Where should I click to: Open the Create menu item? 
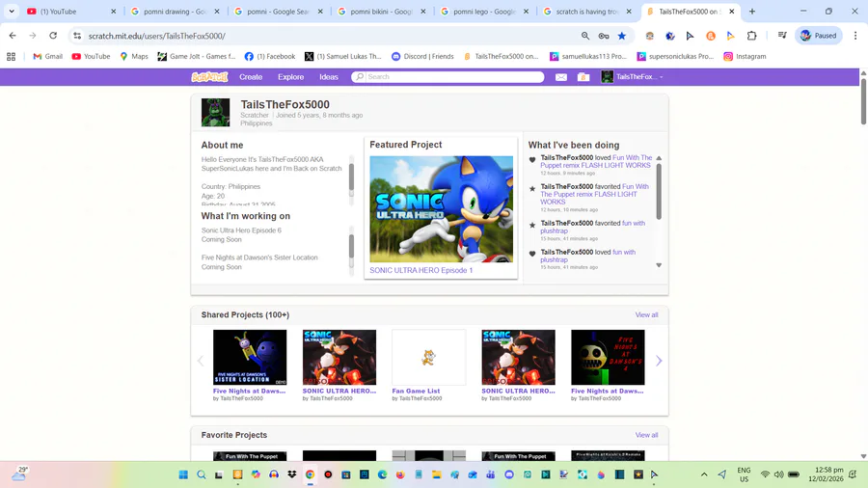(251, 77)
